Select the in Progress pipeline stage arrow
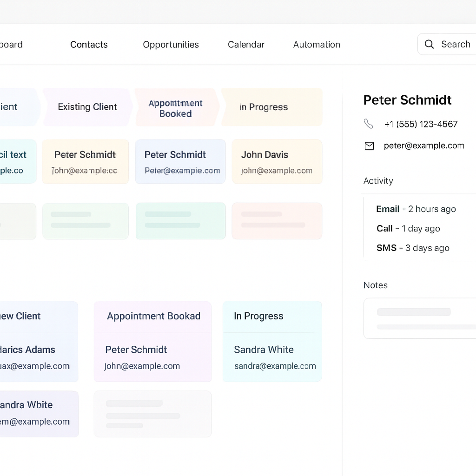This screenshot has height=476, width=476. tap(271, 107)
